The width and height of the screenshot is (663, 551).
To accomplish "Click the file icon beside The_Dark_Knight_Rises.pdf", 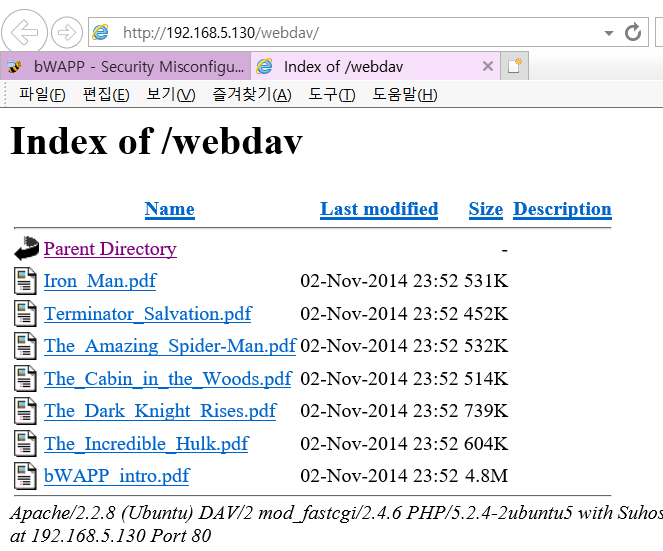I will pos(25,411).
